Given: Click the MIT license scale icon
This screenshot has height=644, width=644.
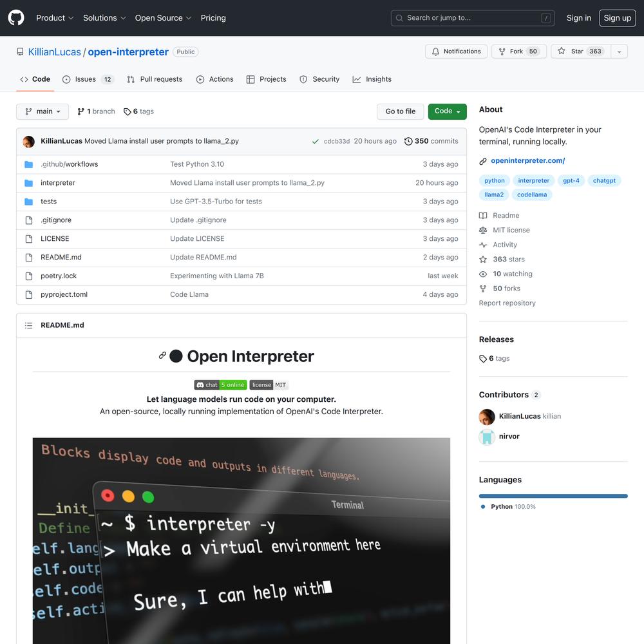Looking at the screenshot, I should click(x=483, y=230).
